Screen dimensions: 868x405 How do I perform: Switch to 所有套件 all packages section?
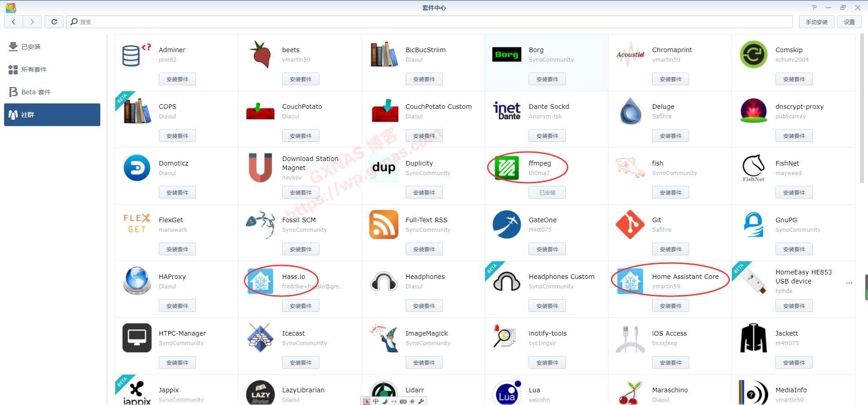click(x=34, y=69)
